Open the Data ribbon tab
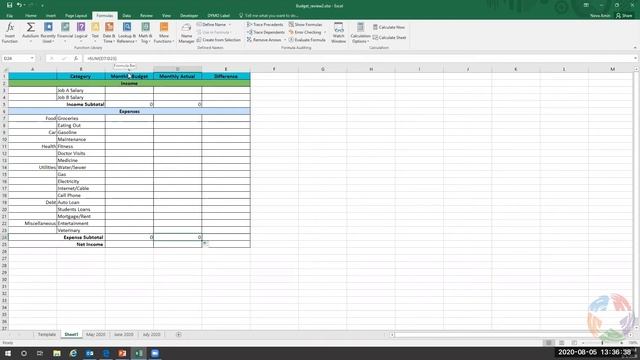Screen dimensions: 640x360 click(x=127, y=16)
